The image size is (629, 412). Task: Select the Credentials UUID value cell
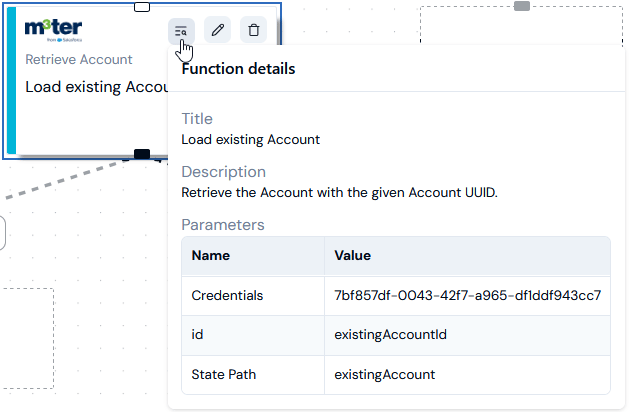click(467, 295)
